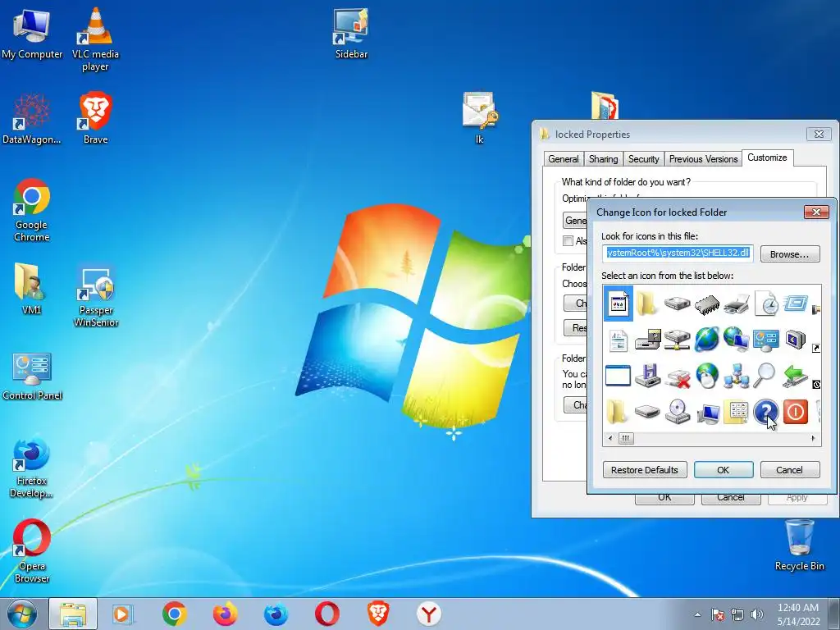Image resolution: width=840 pixels, height=630 pixels.
Task: Pick the blue question mark help icon
Action: click(x=765, y=412)
